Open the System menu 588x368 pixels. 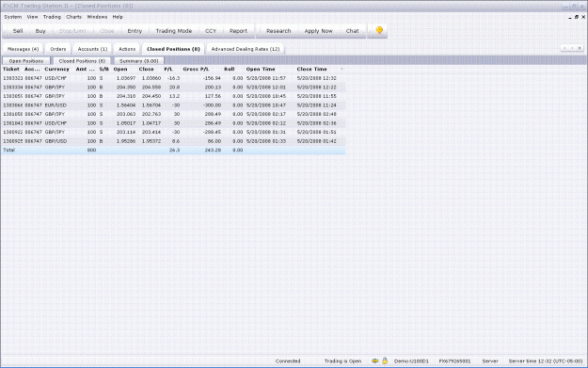(13, 17)
